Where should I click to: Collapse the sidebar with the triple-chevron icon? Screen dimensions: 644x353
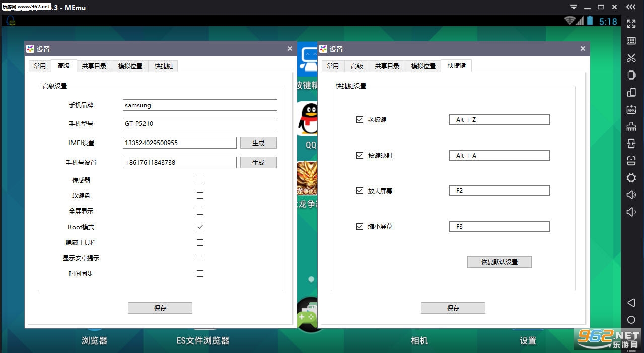[x=631, y=7]
